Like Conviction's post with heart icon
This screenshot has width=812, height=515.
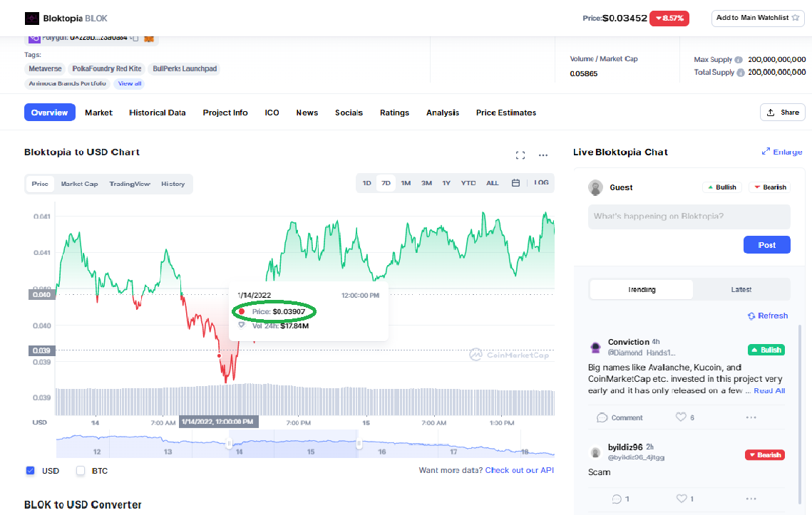pyautogui.click(x=681, y=417)
